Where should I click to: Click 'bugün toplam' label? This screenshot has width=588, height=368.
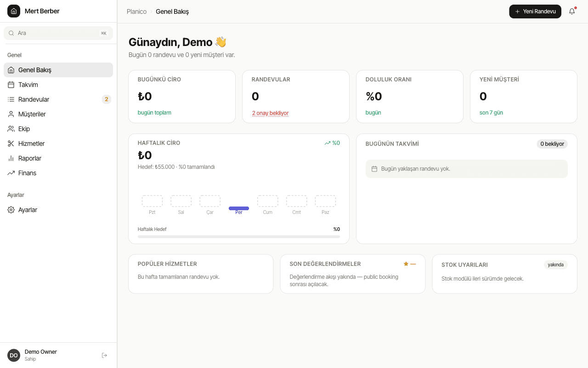pos(154,113)
